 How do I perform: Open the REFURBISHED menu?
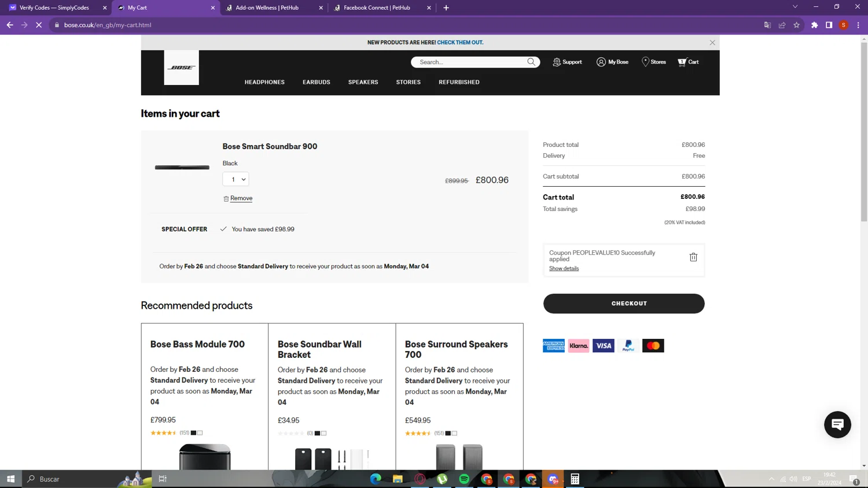[x=459, y=82]
